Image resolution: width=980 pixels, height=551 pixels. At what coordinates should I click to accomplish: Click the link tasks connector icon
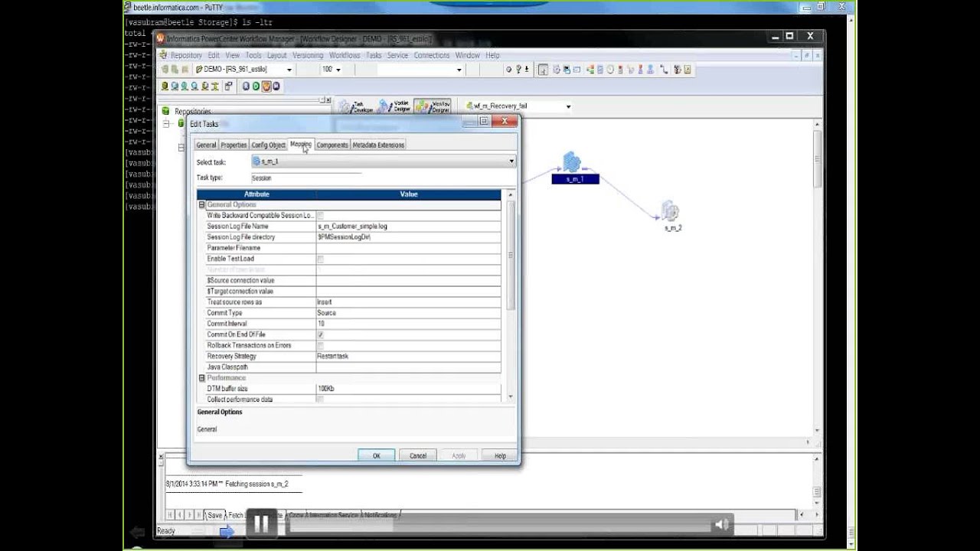[664, 70]
